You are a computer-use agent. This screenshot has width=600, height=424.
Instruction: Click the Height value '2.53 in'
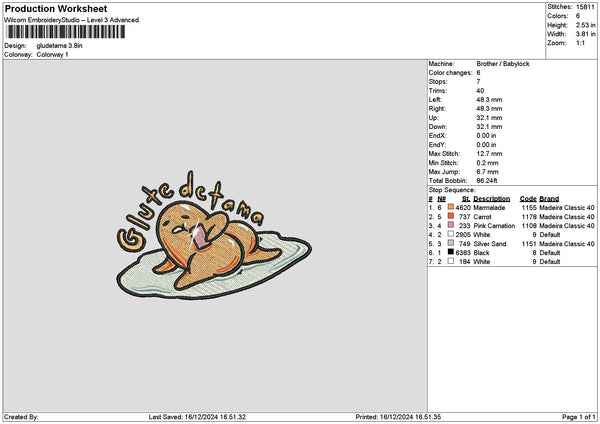pyautogui.click(x=585, y=25)
